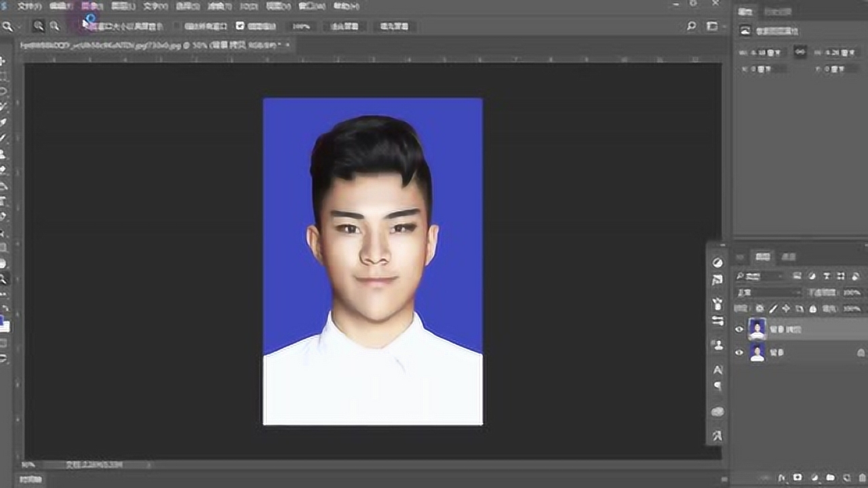Open the layer blend mode dropdown
Screen dimensions: 868x488
pos(769,293)
